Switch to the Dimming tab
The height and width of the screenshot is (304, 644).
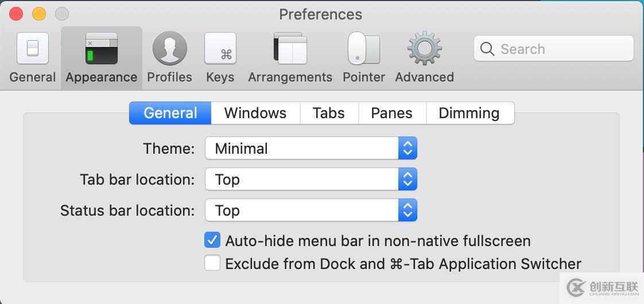pos(469,113)
